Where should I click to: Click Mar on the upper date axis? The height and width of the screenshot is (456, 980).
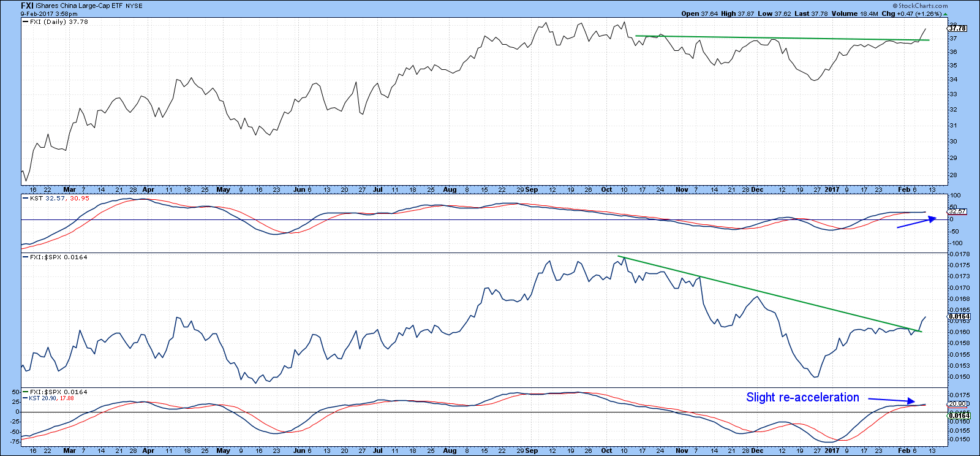[70, 190]
